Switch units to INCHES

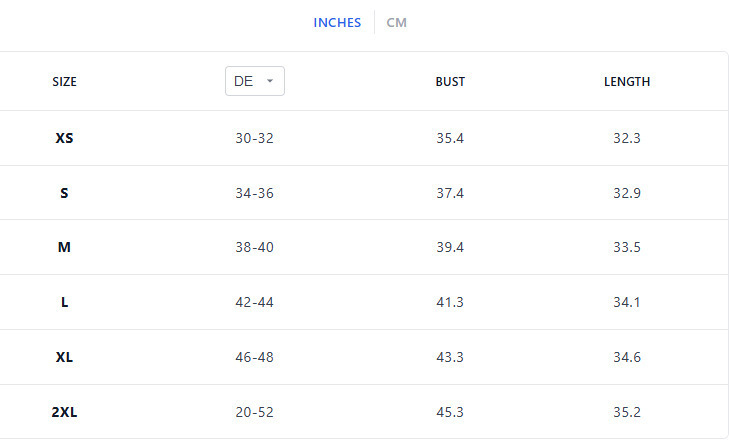[x=337, y=23]
